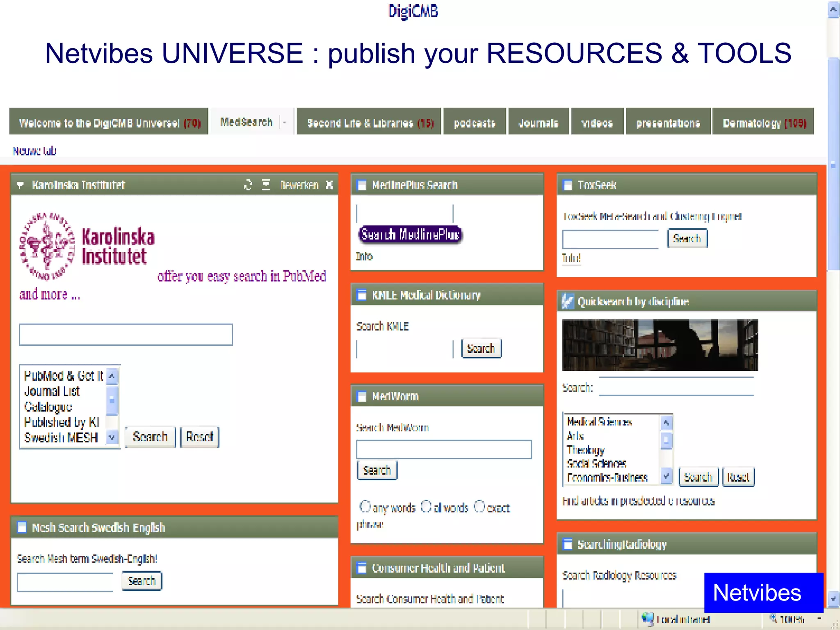The width and height of the screenshot is (840, 630).
Task: Click Reset in Karolinska Institutet widget
Action: 200,437
